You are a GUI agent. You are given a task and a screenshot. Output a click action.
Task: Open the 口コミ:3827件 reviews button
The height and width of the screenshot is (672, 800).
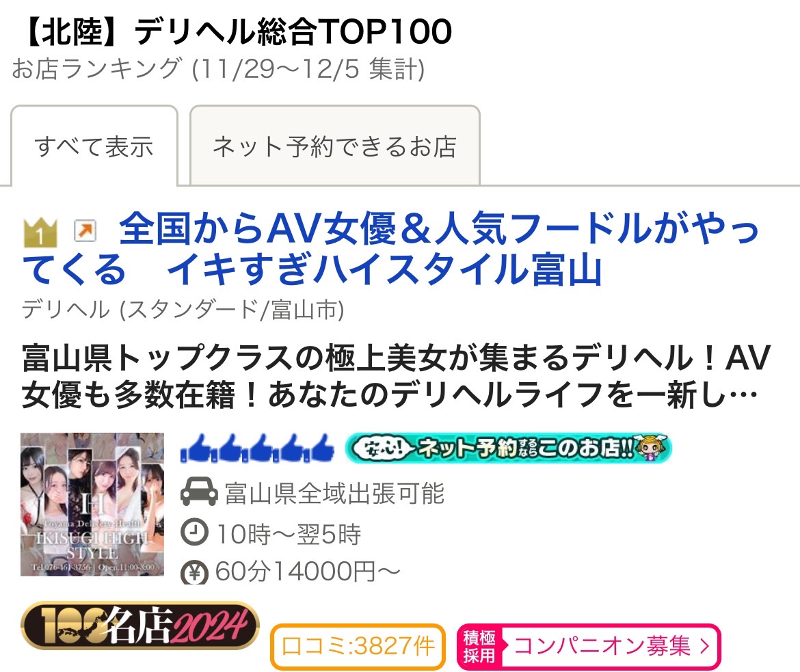[358, 646]
